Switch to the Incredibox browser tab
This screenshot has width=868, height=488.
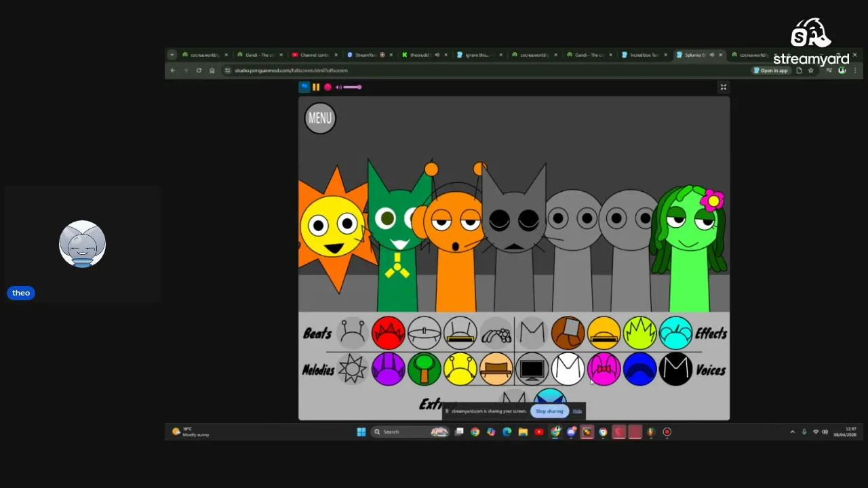pyautogui.click(x=644, y=55)
